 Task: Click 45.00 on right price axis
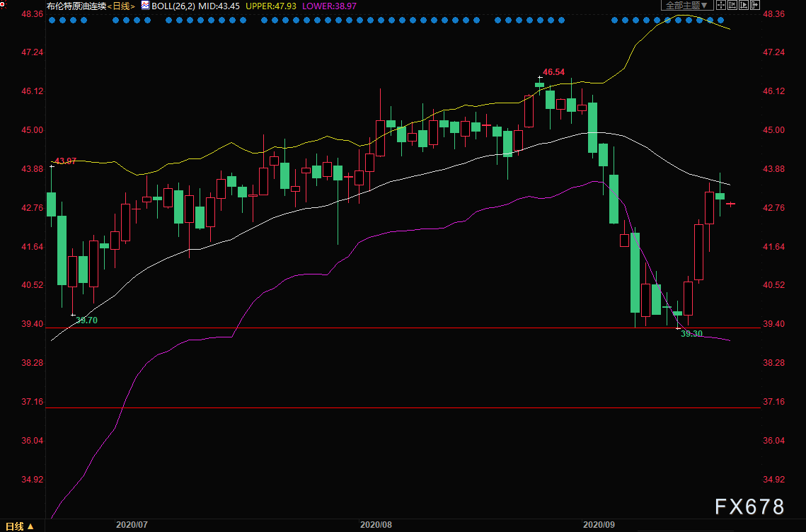(x=773, y=130)
